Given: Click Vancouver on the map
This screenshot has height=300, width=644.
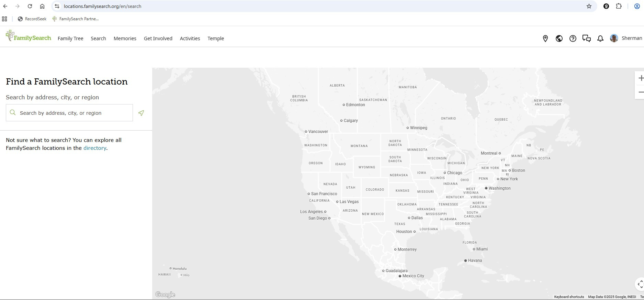Looking at the screenshot, I should pyautogui.click(x=316, y=132).
